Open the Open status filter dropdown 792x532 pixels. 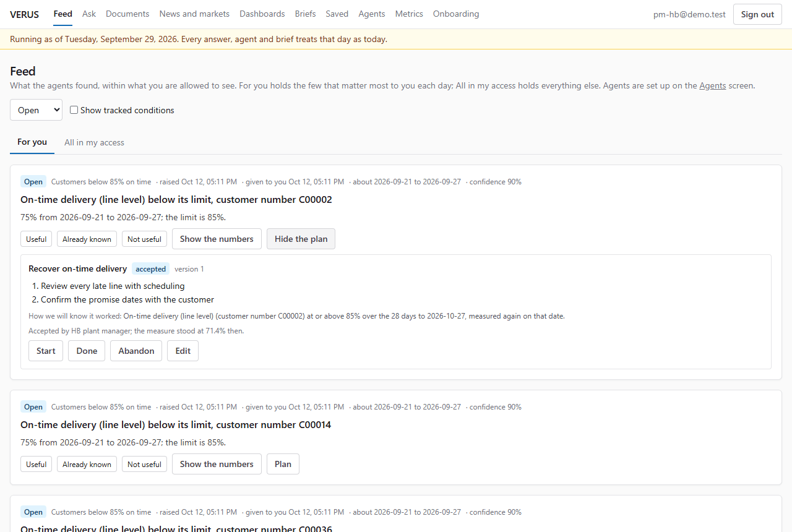pyautogui.click(x=36, y=110)
